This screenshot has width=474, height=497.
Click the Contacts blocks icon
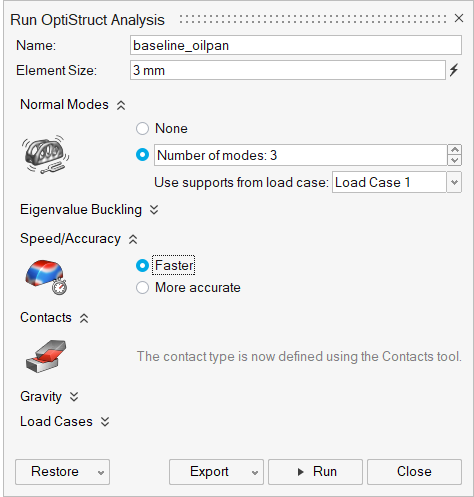click(x=46, y=356)
